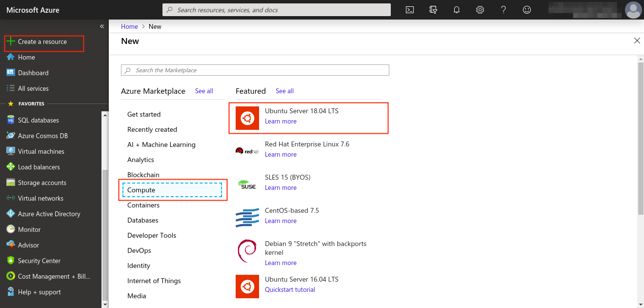This screenshot has width=644, height=308.
Task: Open the Directory + subscription filter icon
Action: click(x=433, y=10)
